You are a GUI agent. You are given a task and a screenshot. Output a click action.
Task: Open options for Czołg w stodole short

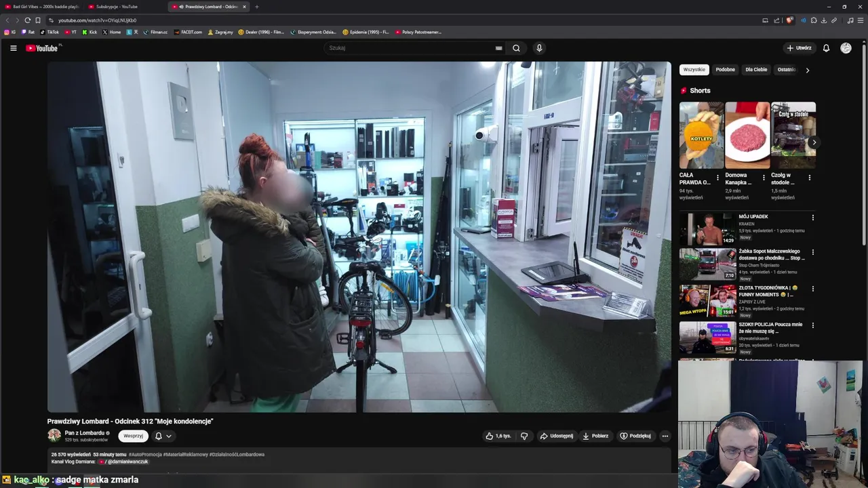[809, 178]
